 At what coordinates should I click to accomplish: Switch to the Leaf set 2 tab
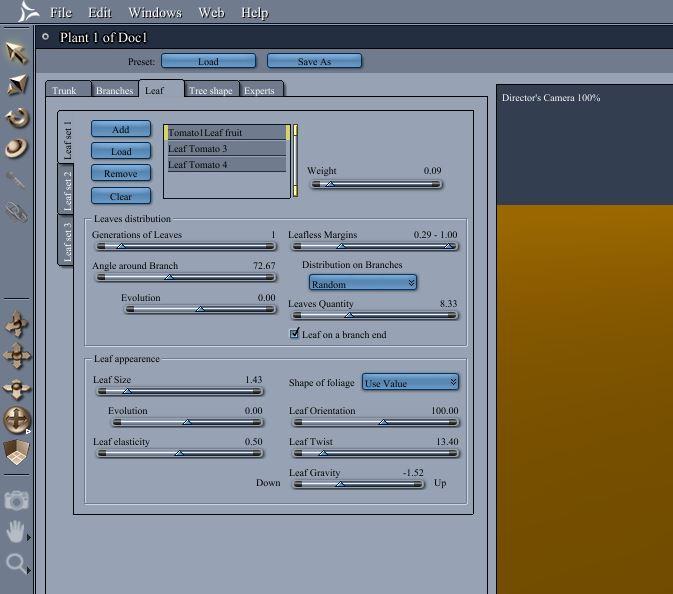point(66,189)
